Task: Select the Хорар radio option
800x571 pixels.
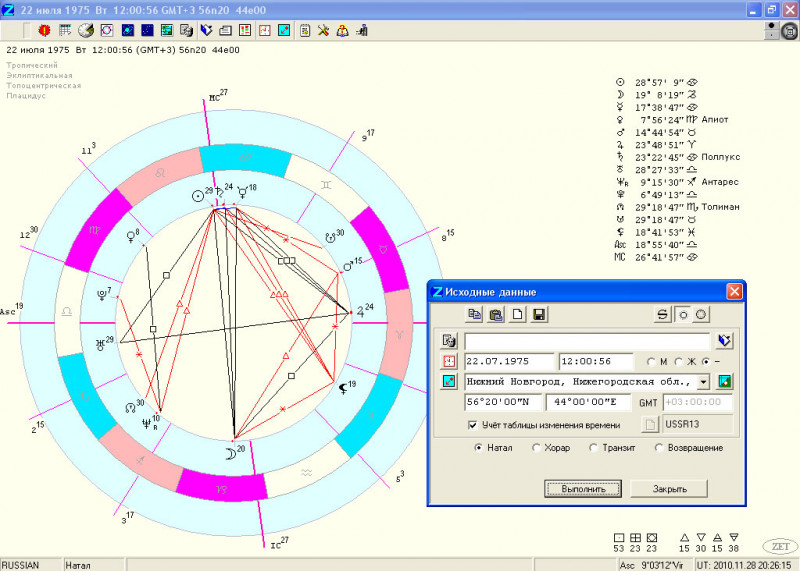Action: click(536, 448)
